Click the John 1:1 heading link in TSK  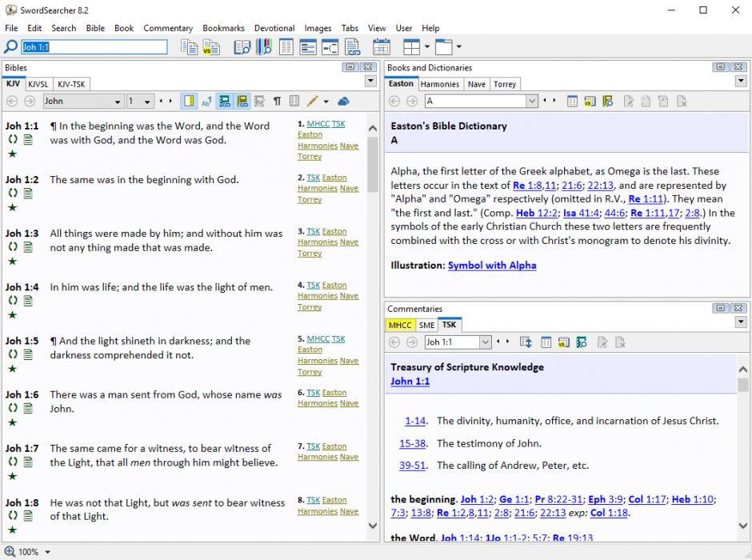pyautogui.click(x=410, y=382)
